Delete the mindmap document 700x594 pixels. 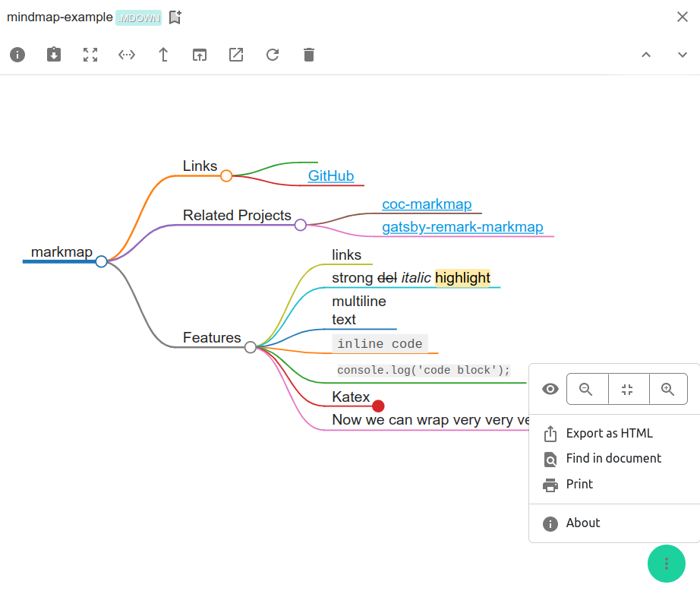(308, 54)
